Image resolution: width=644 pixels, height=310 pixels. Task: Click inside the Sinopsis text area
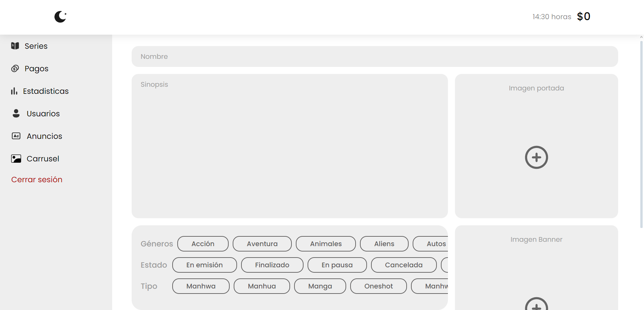289,146
